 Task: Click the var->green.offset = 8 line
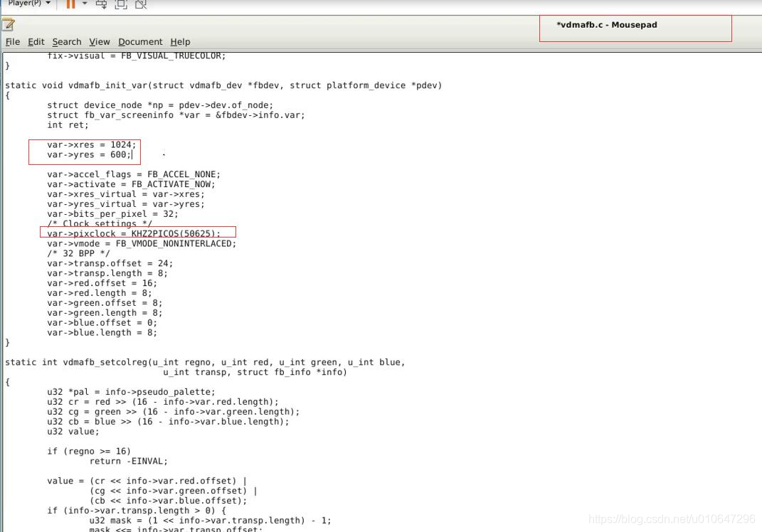tap(105, 303)
